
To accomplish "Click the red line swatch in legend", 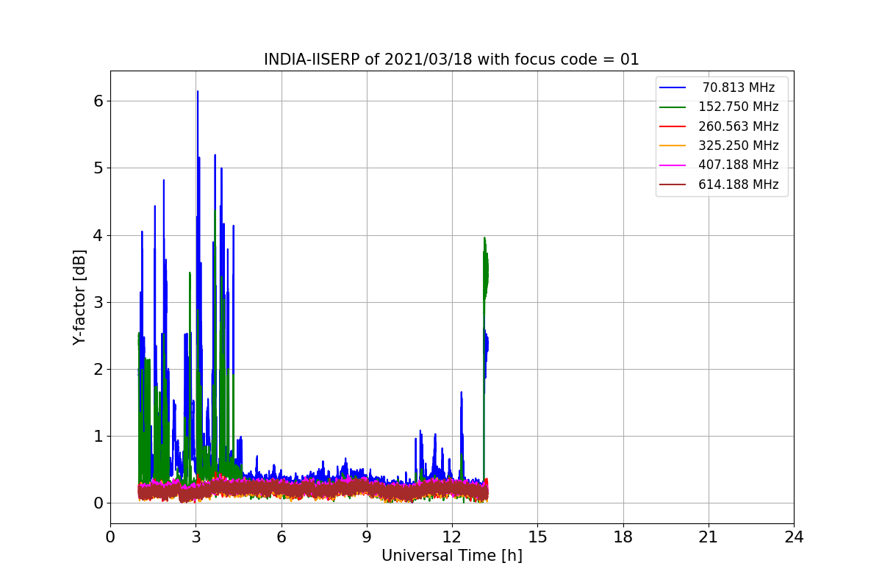I will click(x=673, y=126).
